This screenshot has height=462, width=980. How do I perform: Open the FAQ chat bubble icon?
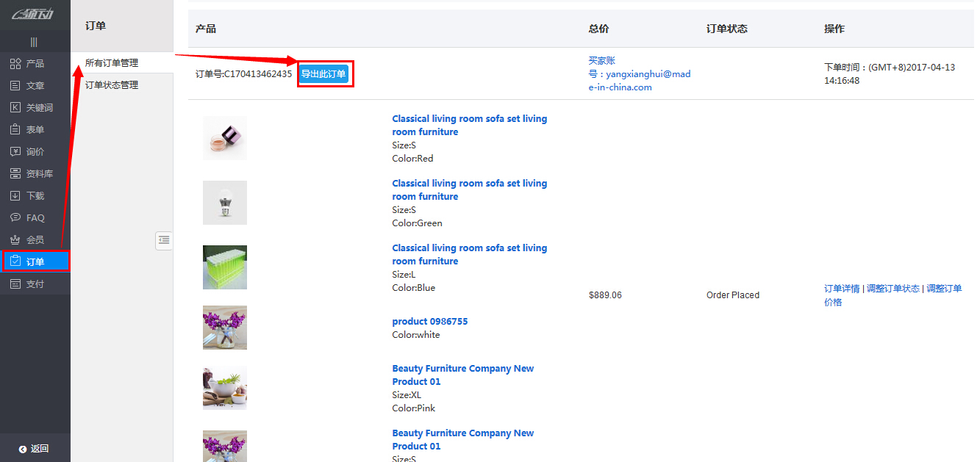click(x=15, y=218)
